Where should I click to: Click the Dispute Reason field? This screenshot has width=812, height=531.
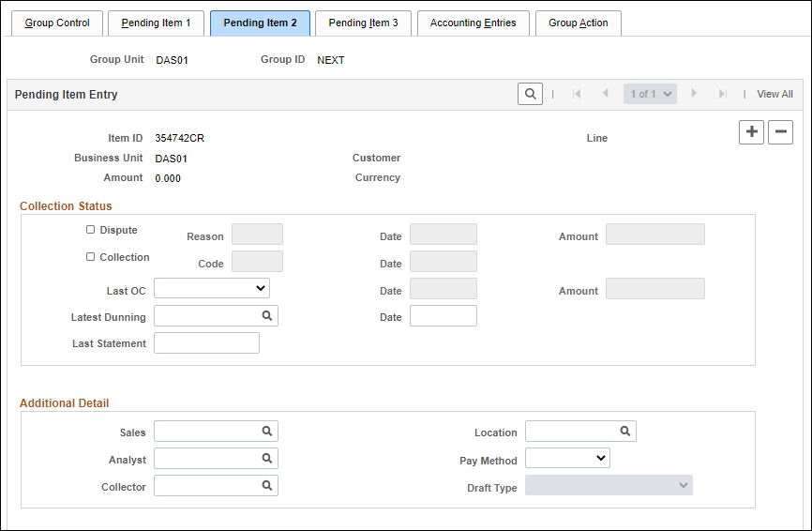pyautogui.click(x=257, y=235)
